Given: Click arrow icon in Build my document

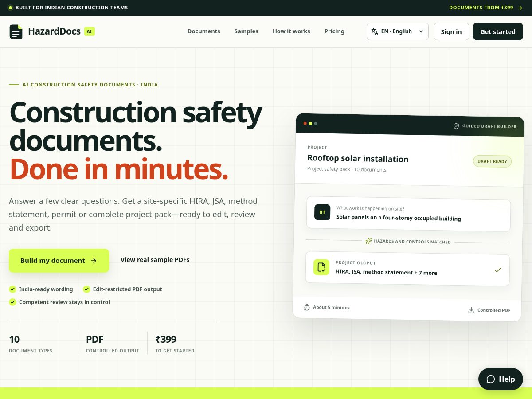Looking at the screenshot, I should point(94,261).
